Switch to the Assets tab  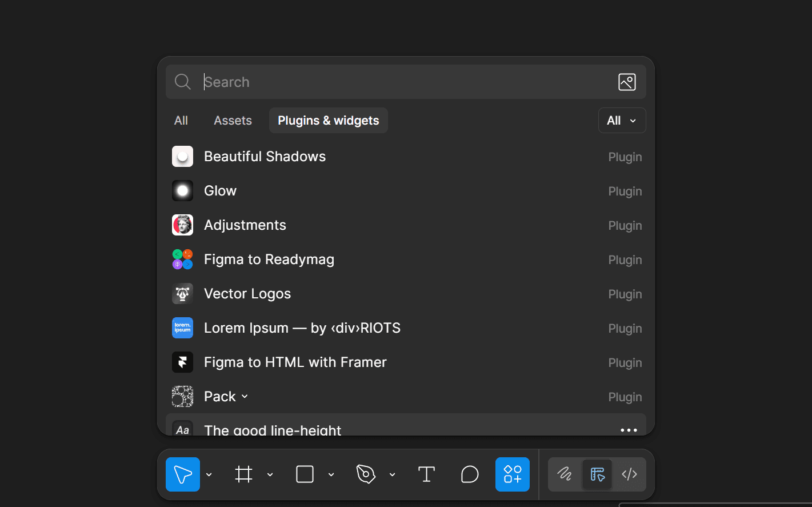point(233,121)
